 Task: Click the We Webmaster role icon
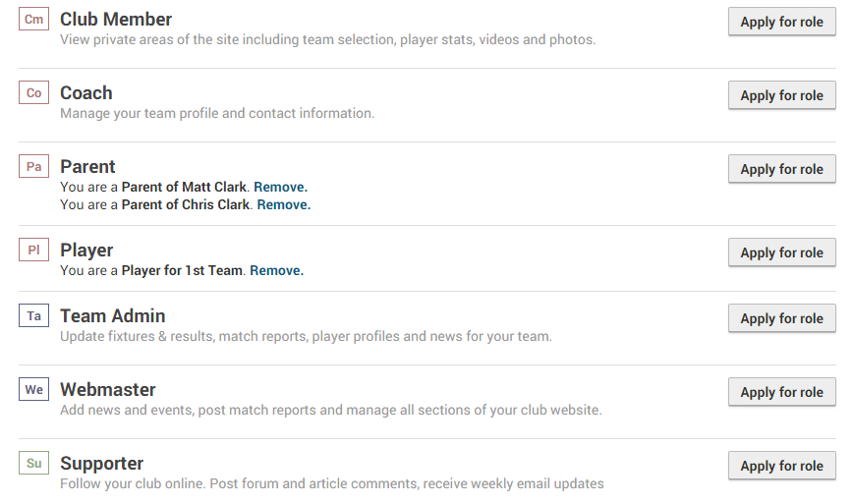[x=33, y=389]
